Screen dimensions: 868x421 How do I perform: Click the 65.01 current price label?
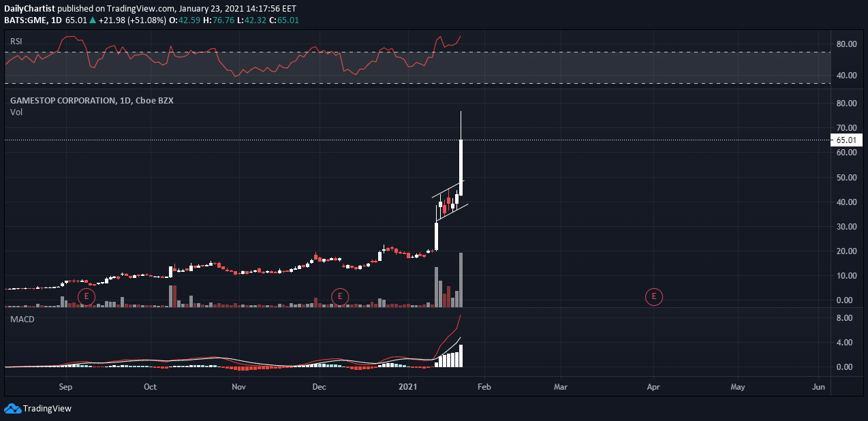point(846,140)
